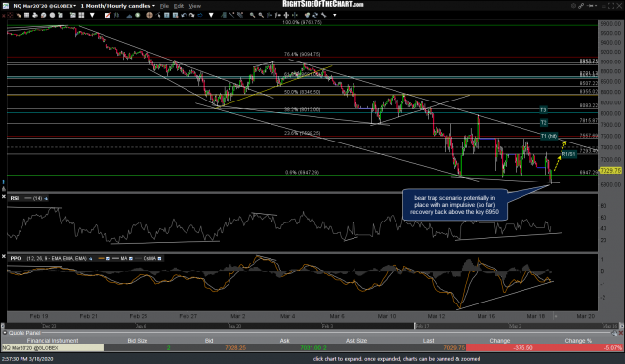Open Quote Panel configuration icon
Viewport: 625px width, 364px height.
[614, 333]
